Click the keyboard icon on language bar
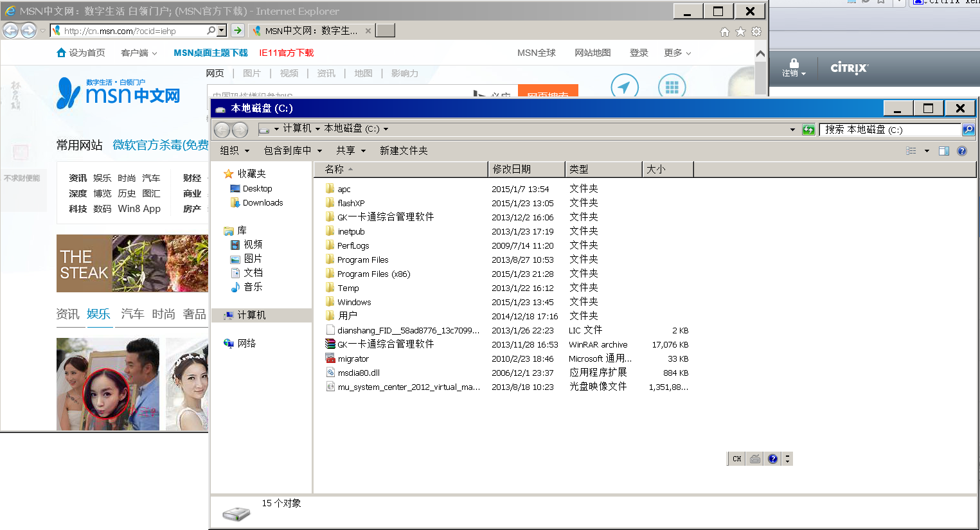 click(755, 459)
